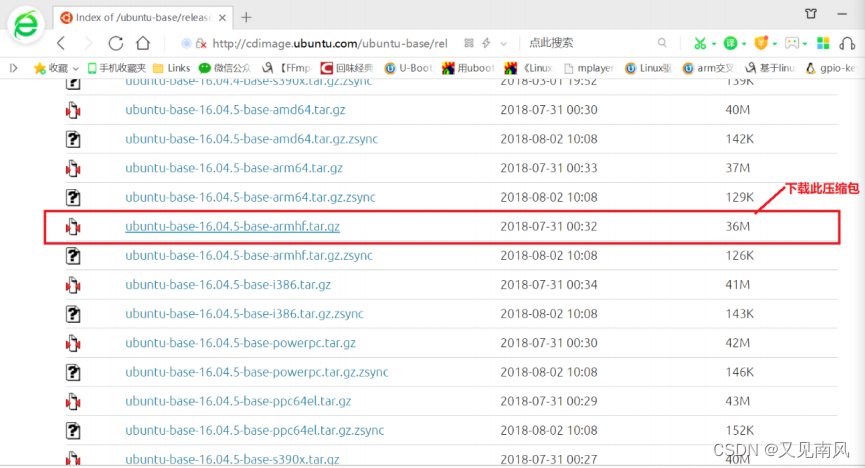Screen dimensions: 865x468
Task: Select the Index of /ubuntu-base tab
Action: click(143, 18)
